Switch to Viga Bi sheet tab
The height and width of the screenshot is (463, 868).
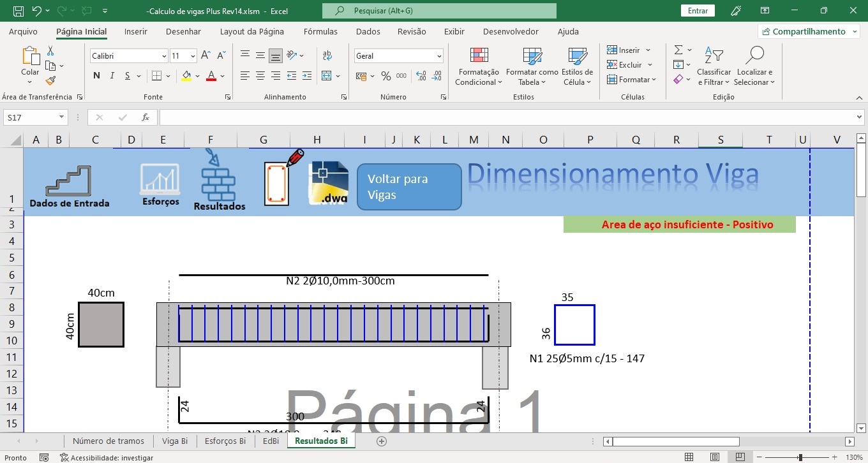[x=175, y=441]
